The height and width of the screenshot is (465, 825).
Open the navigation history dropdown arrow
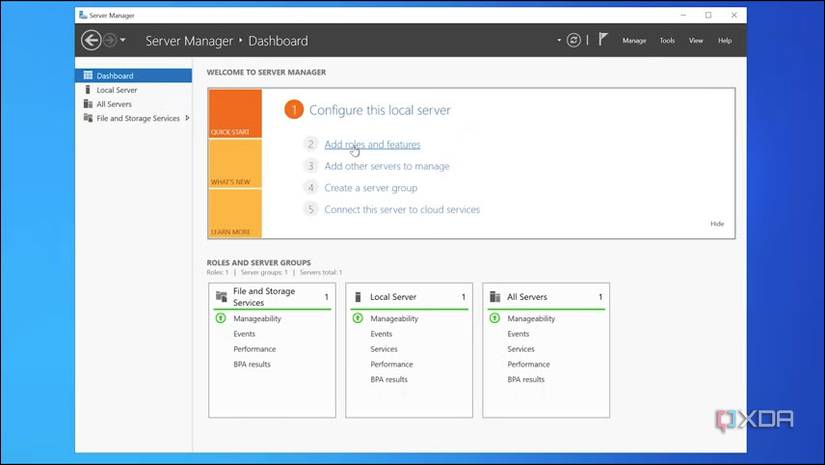tap(123, 40)
